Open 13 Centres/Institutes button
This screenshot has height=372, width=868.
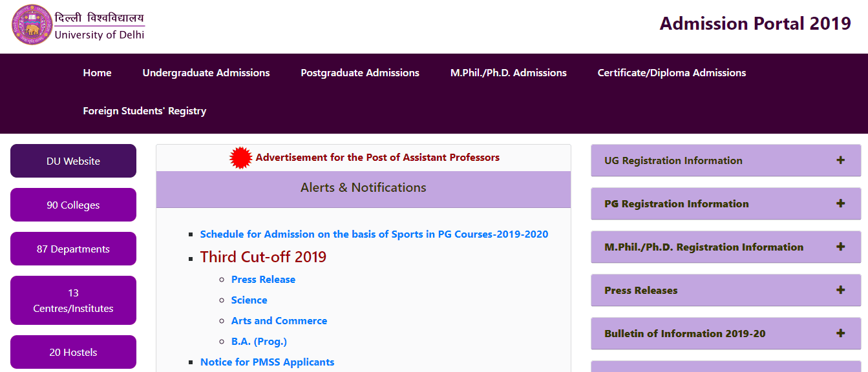[x=73, y=300]
